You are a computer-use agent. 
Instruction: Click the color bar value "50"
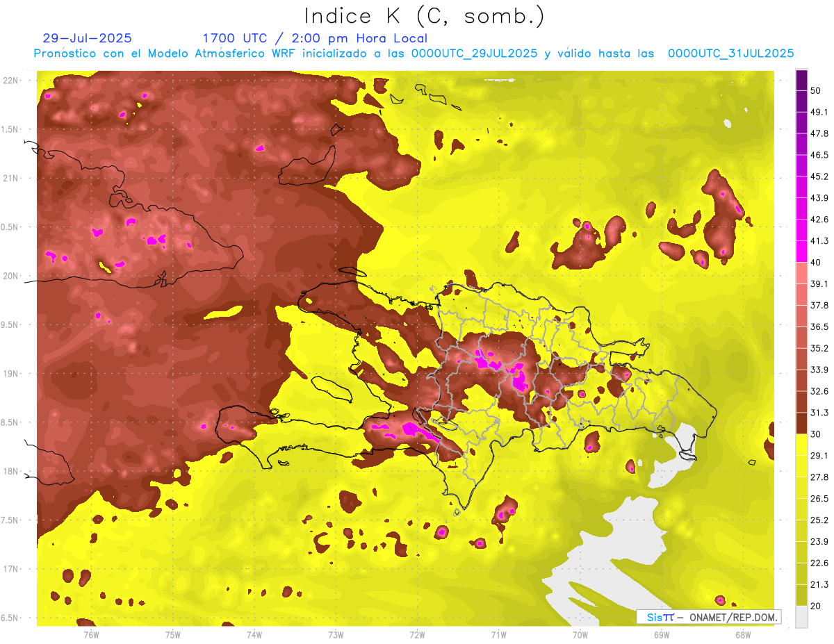click(x=817, y=90)
